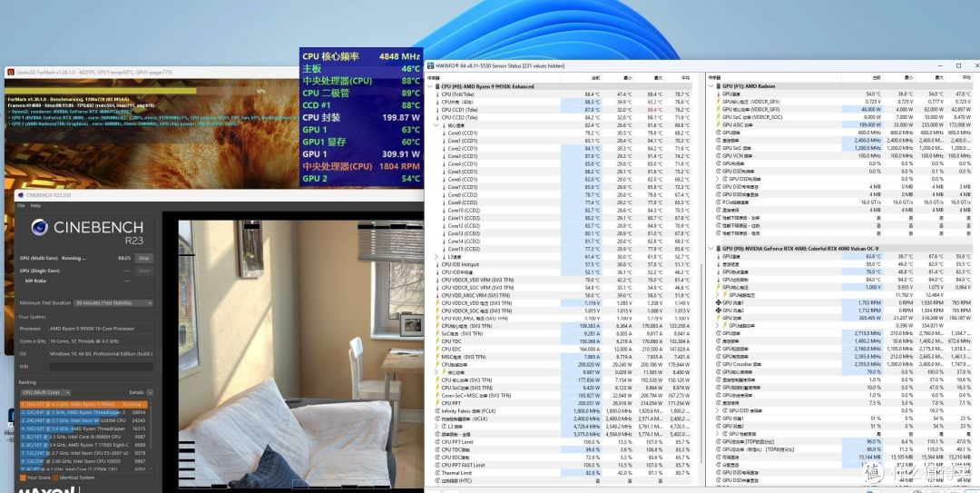Click the thermometer icon beside Core0 (CCD1)
Image resolution: width=980 pixels, height=493 pixels.
(444, 133)
